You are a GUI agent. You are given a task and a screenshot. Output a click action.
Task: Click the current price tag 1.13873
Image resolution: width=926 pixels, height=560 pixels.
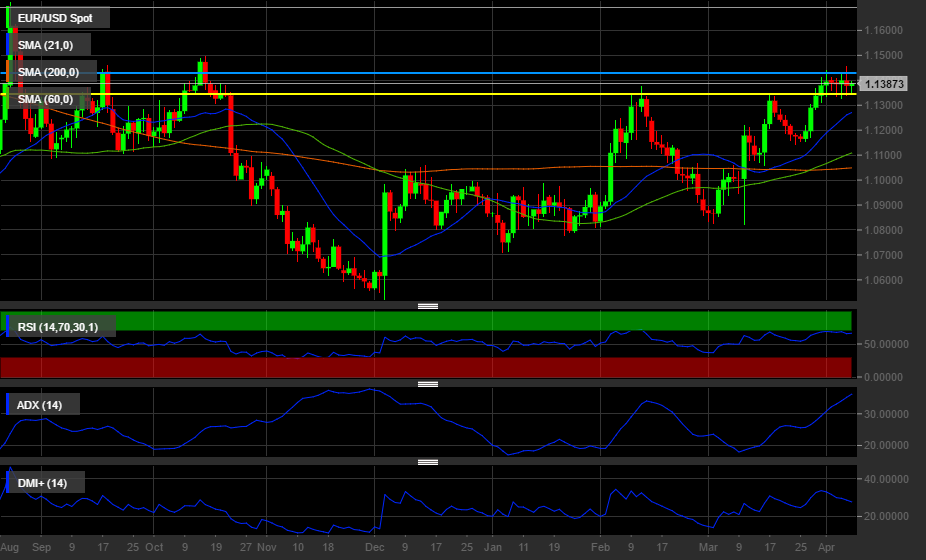click(884, 84)
